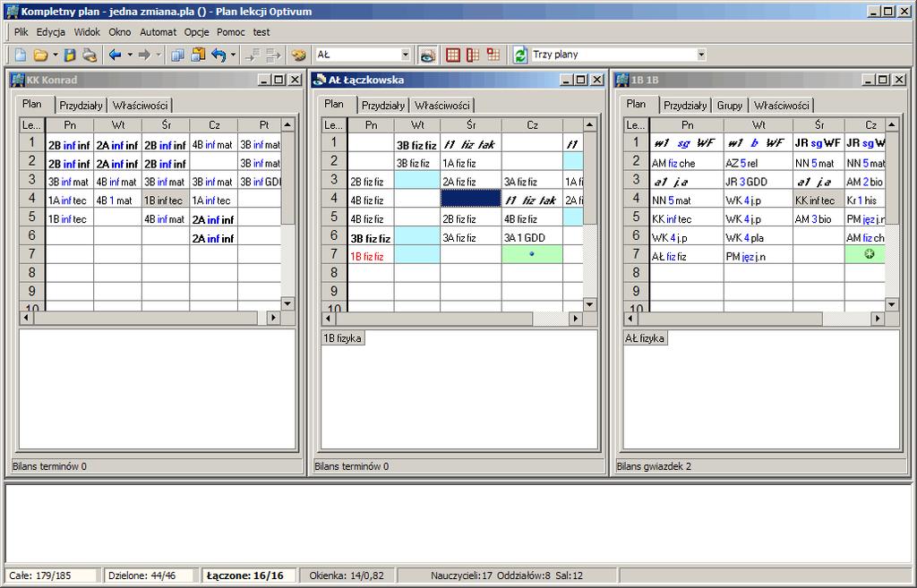Click the AŁ fizyka lesson tile
The image size is (917, 588).
tap(645, 338)
